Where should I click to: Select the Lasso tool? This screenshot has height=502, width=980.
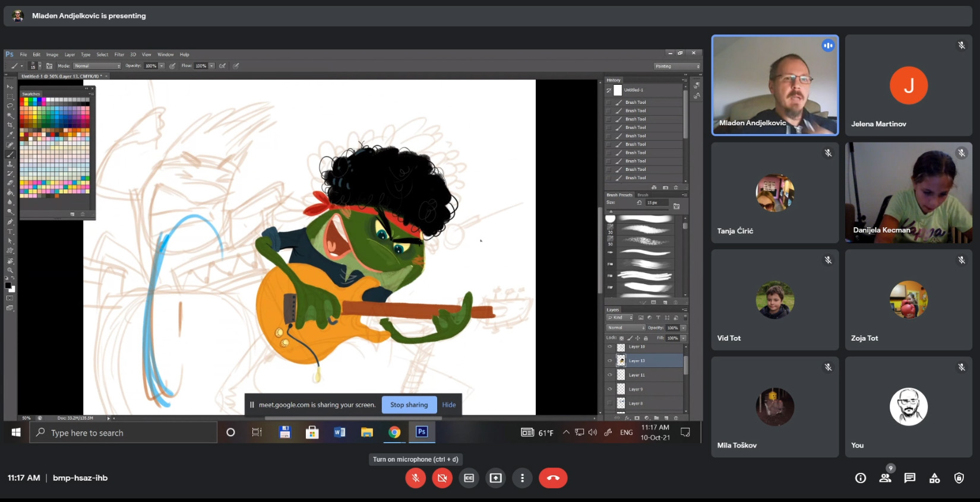[x=10, y=106]
